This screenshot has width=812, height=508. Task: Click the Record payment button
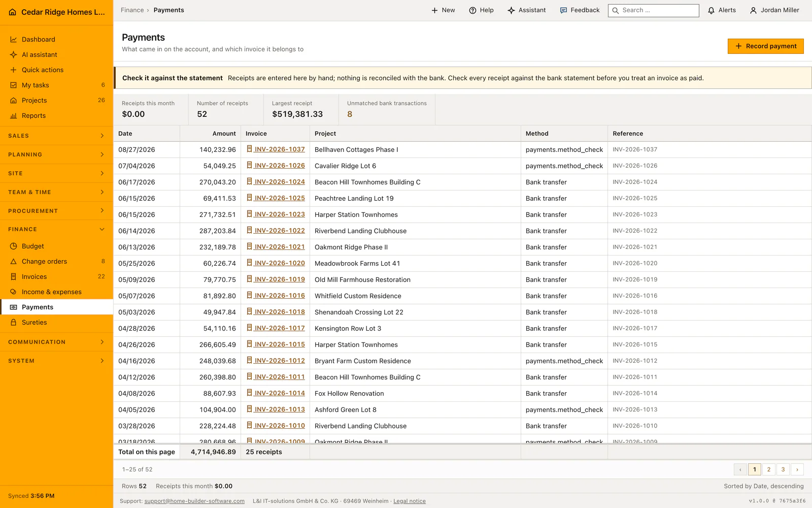click(x=765, y=46)
